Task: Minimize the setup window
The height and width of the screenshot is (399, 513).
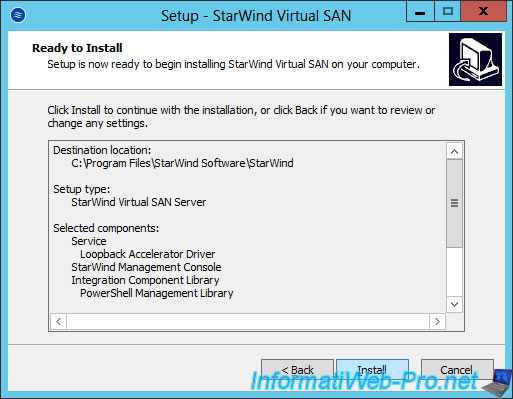Action: (x=420, y=12)
